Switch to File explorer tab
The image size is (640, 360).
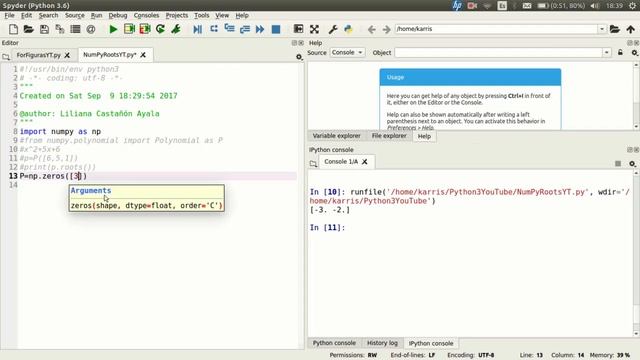click(x=389, y=136)
